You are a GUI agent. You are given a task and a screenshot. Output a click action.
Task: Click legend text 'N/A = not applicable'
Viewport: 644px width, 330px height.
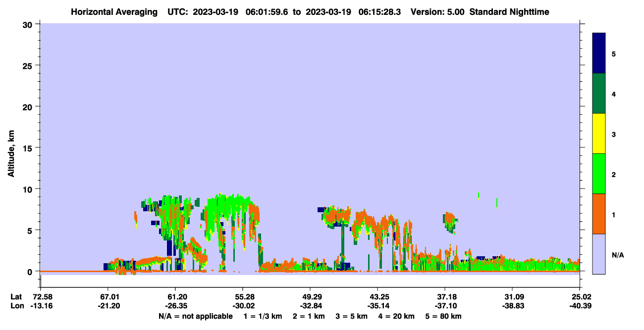click(x=196, y=316)
